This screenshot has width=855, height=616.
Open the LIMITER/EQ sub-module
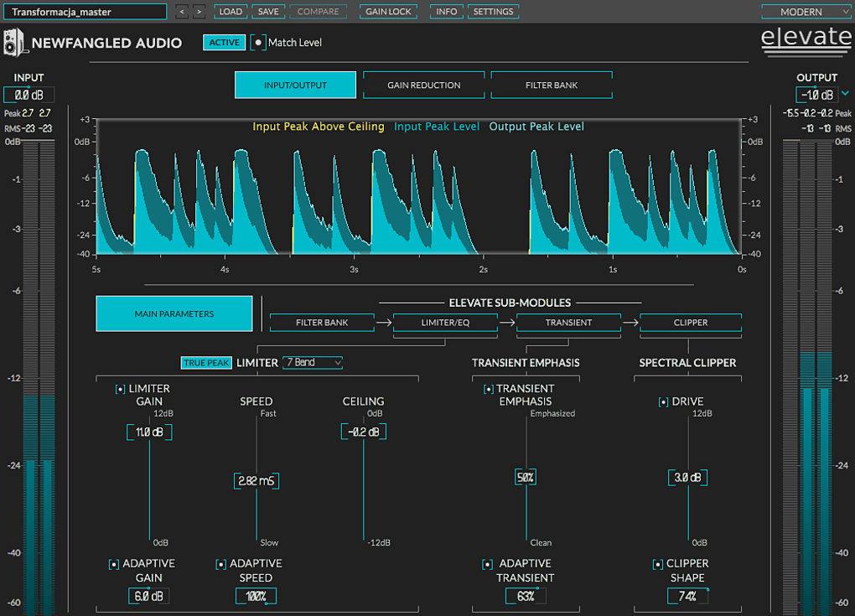445,322
